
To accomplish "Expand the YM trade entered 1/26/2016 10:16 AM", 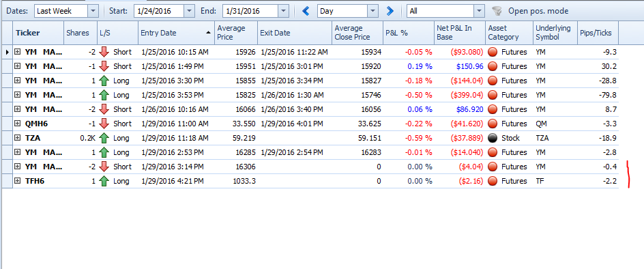I will pyautogui.click(x=17, y=109).
